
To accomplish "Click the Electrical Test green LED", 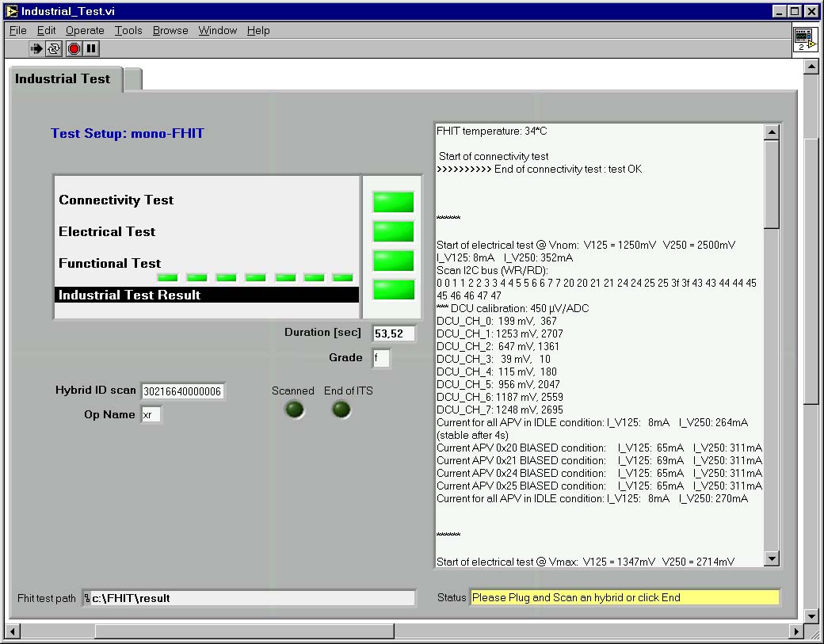I will 393,231.
